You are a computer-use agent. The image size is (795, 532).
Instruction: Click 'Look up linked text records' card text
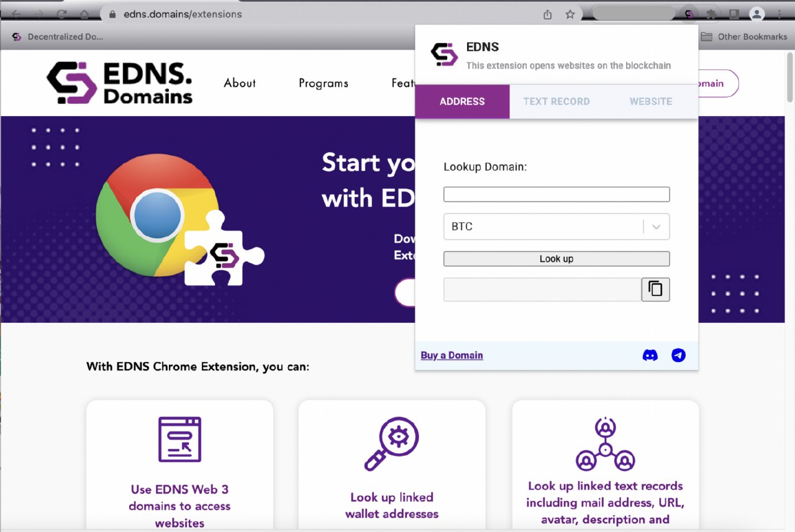coord(605,503)
